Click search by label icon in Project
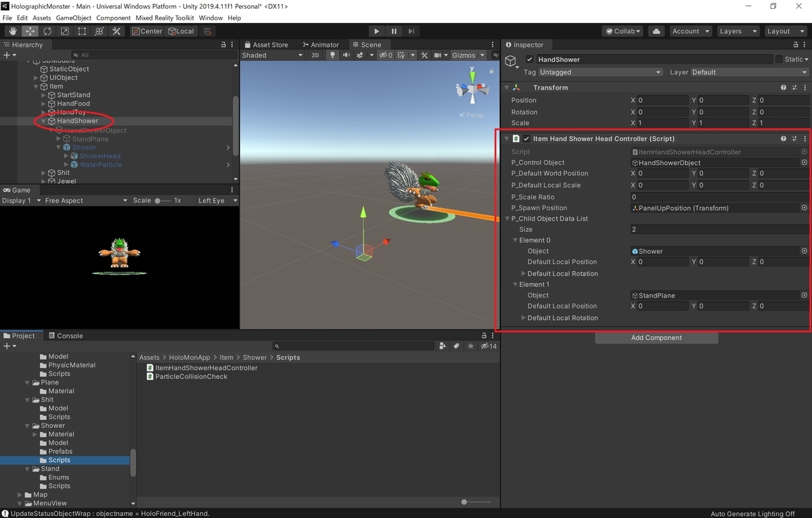Screen dimensions: 812x518 (457, 346)
